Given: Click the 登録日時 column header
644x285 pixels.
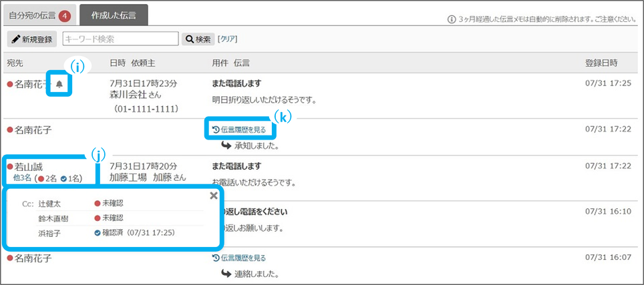Looking at the screenshot, I should pyautogui.click(x=601, y=63).
